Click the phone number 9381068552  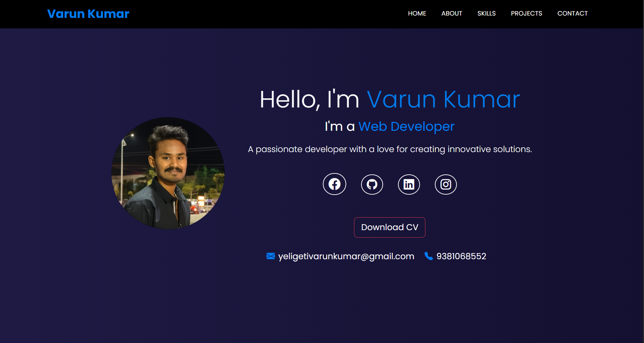click(461, 256)
